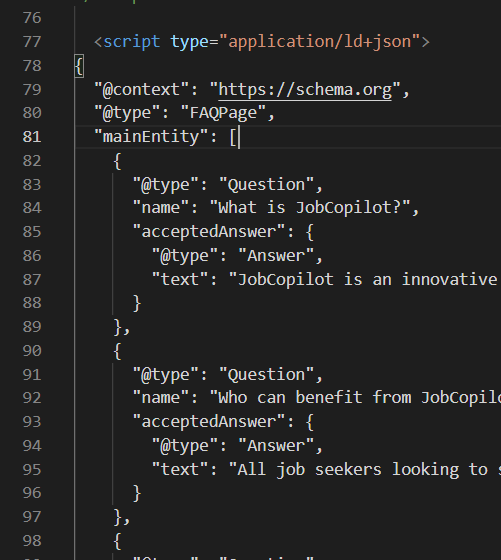501x560 pixels.
Task: Click the "mainEntity" key on line 81
Action: pyautogui.click(x=151, y=137)
